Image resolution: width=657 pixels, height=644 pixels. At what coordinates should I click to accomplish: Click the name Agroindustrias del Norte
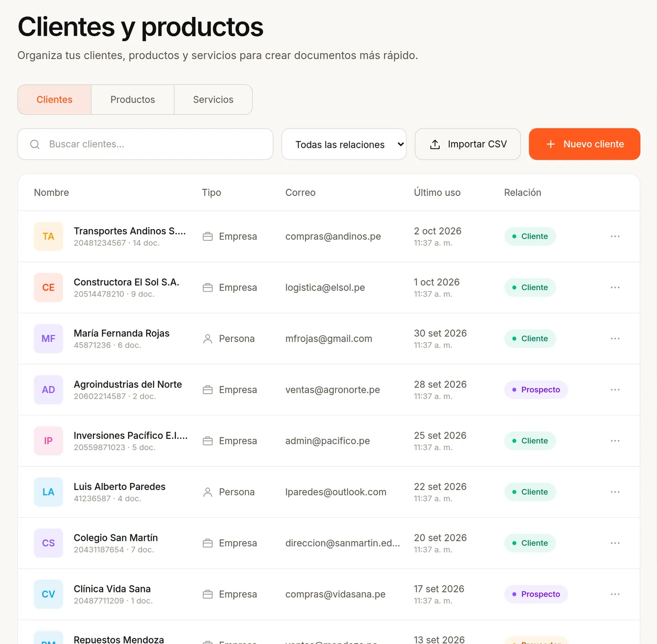point(128,384)
